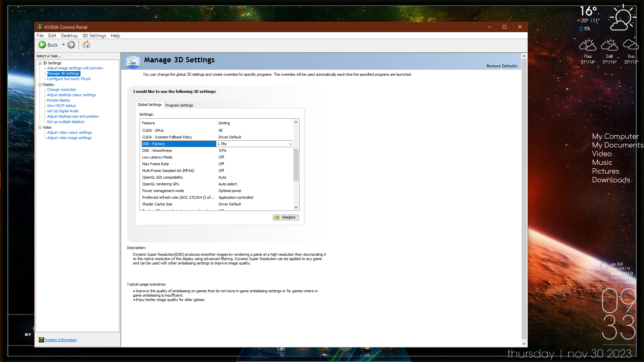Open Adjust video image settings
Image resolution: width=644 pixels, height=362 pixels.
click(x=69, y=138)
